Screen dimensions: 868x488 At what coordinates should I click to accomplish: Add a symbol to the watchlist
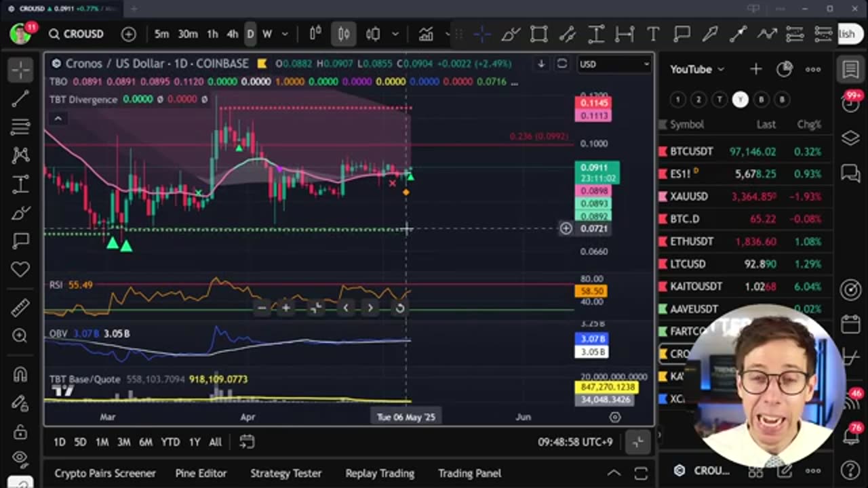click(755, 69)
